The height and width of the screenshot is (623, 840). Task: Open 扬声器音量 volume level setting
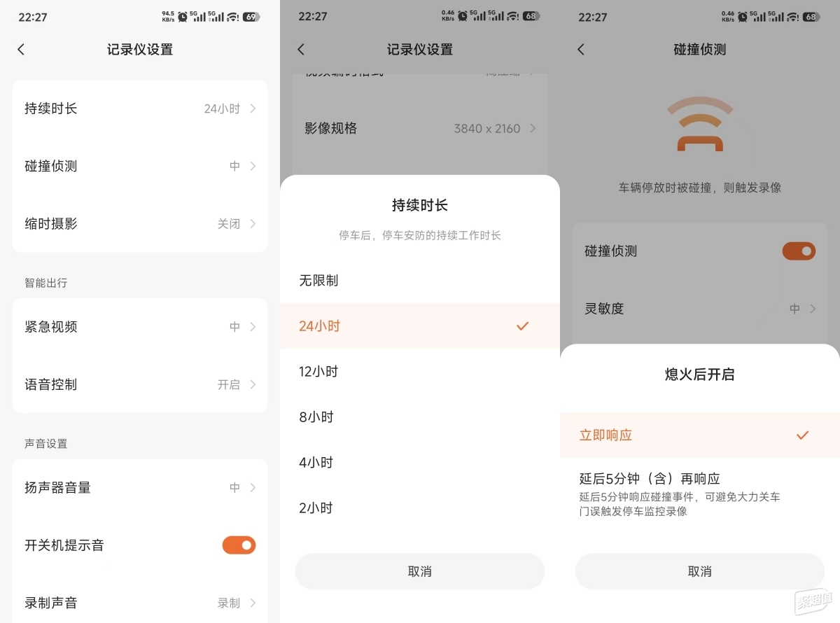point(140,488)
